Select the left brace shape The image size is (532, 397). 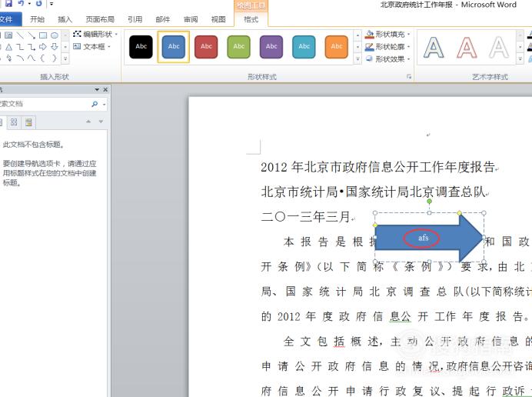42,58
